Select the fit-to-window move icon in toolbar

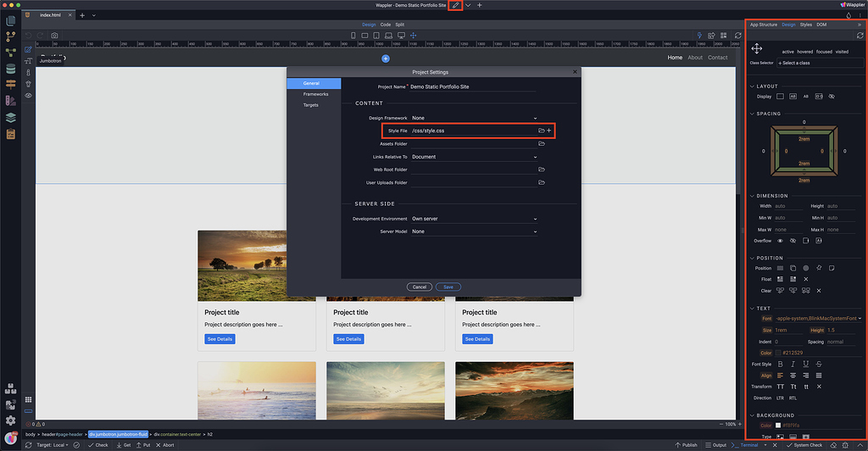[x=413, y=36]
